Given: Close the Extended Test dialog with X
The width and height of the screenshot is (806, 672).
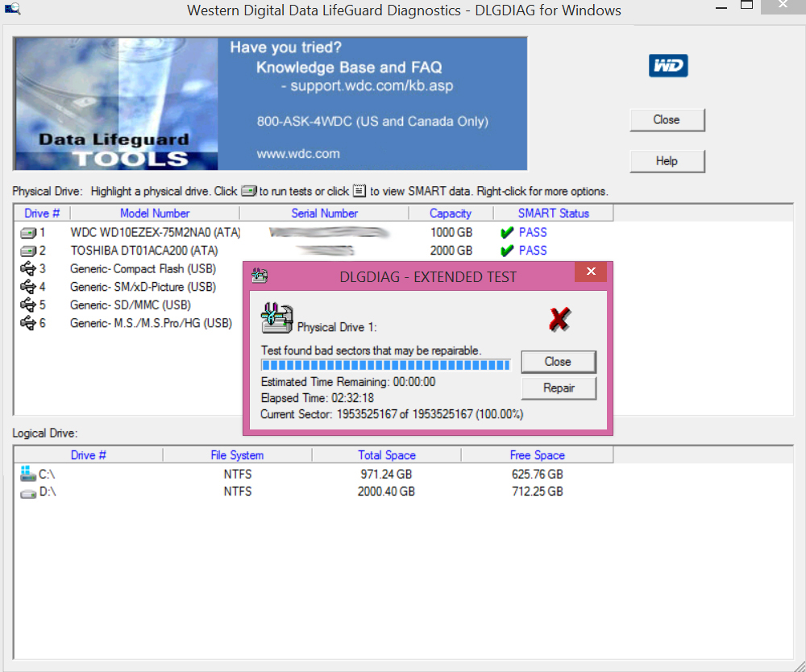Looking at the screenshot, I should pyautogui.click(x=591, y=272).
